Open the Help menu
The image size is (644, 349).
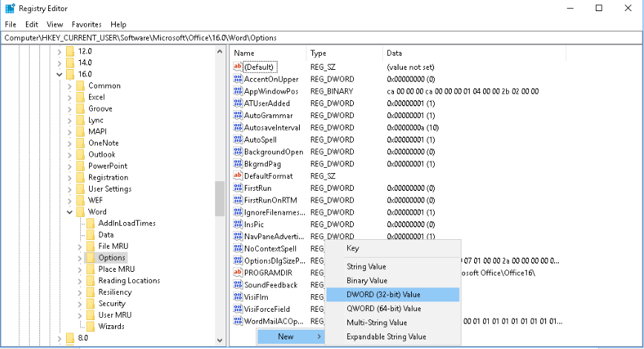pos(118,25)
